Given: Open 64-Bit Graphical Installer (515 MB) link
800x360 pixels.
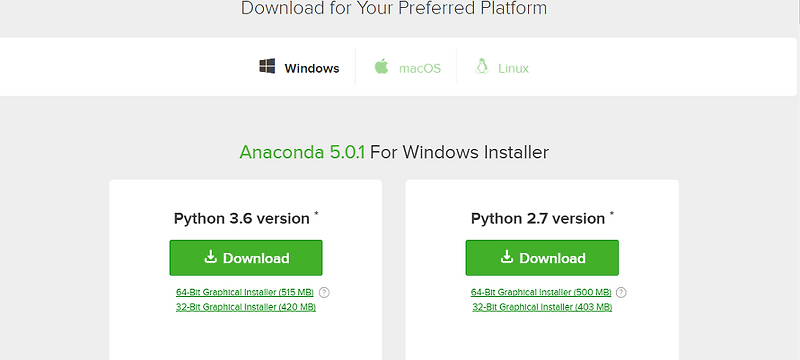Looking at the screenshot, I should pyautogui.click(x=245, y=292).
